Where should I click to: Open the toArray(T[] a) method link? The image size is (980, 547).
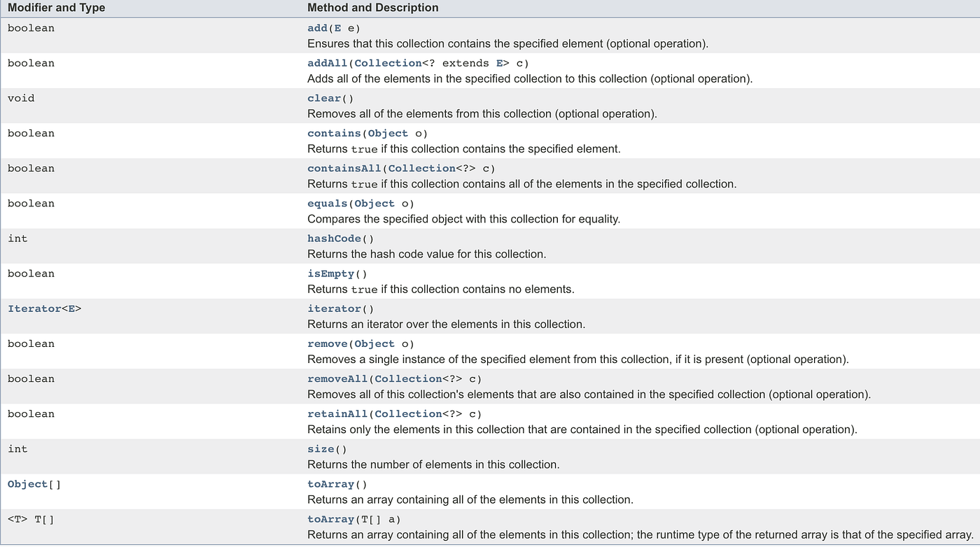pyautogui.click(x=330, y=518)
